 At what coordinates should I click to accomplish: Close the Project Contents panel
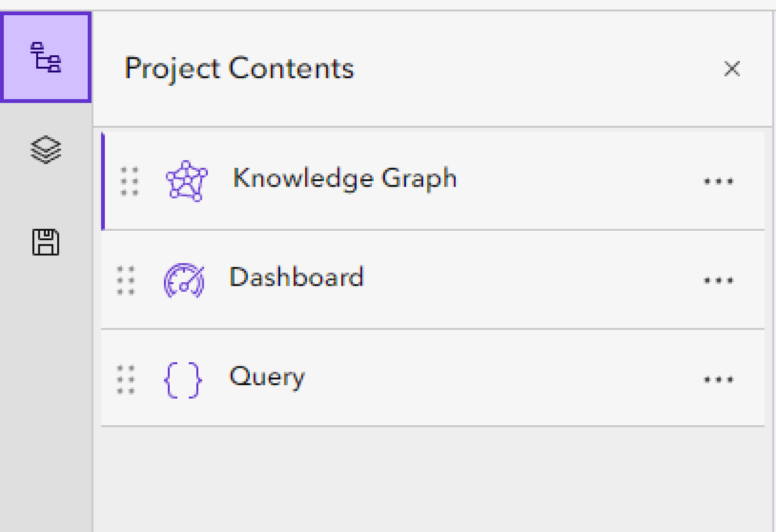click(x=732, y=70)
